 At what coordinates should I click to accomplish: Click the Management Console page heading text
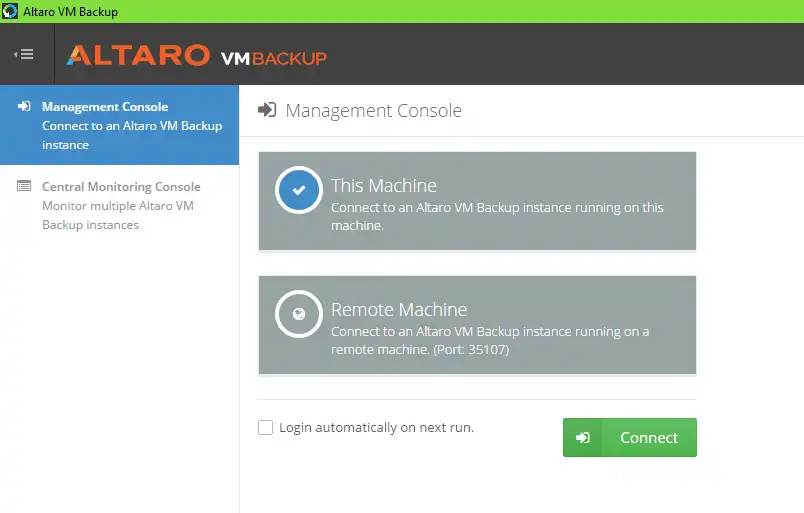(x=373, y=111)
